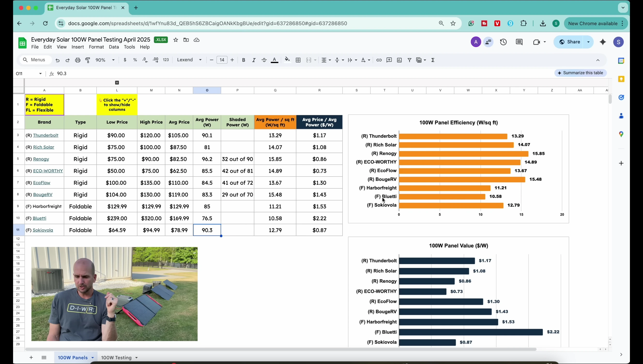
Task: Click Summarize this table button
Action: (x=581, y=73)
